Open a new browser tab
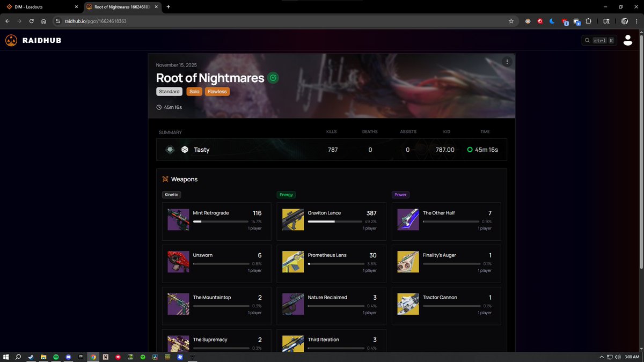Viewport: 644px width, 362px height. tap(168, 7)
